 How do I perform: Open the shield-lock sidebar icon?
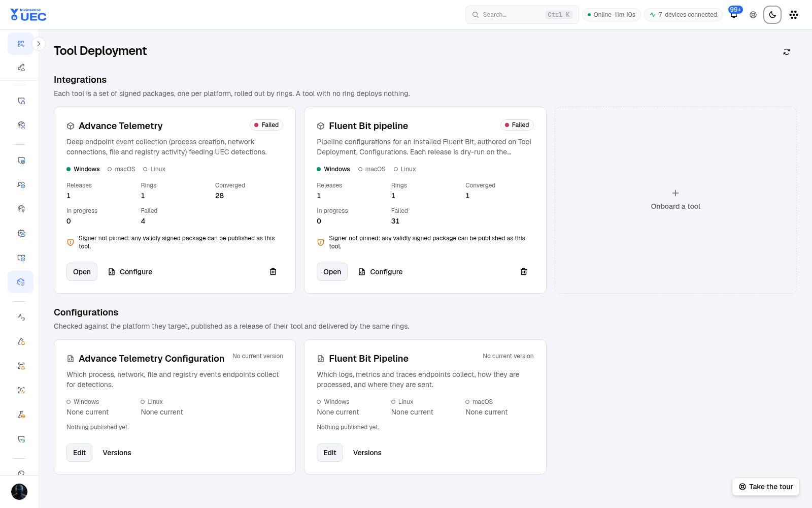pos(21,101)
